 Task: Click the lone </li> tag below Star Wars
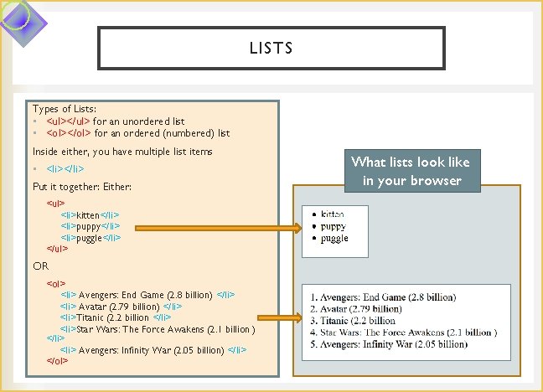pos(56,338)
